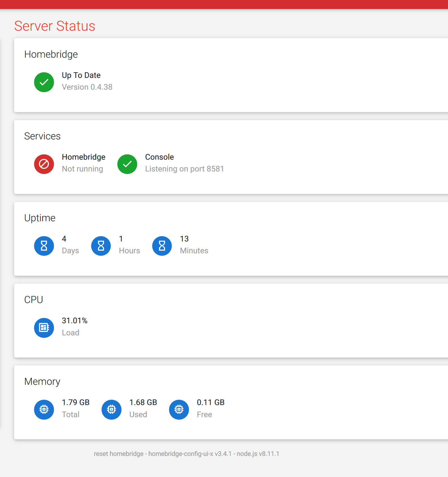Click the 1.68 GB used memory value
Viewport: 448px width, 477px height.
(143, 402)
